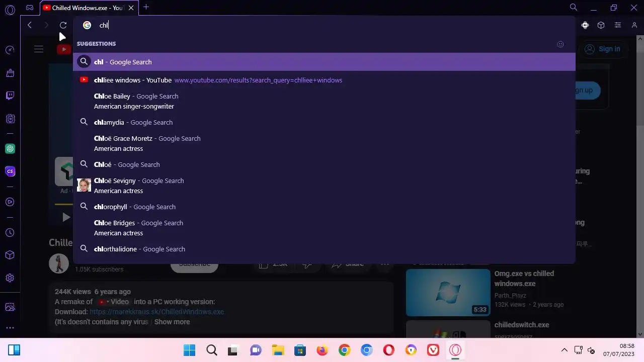Open the image gallery icon at sidebar bottom
644x362 pixels.
point(10,307)
